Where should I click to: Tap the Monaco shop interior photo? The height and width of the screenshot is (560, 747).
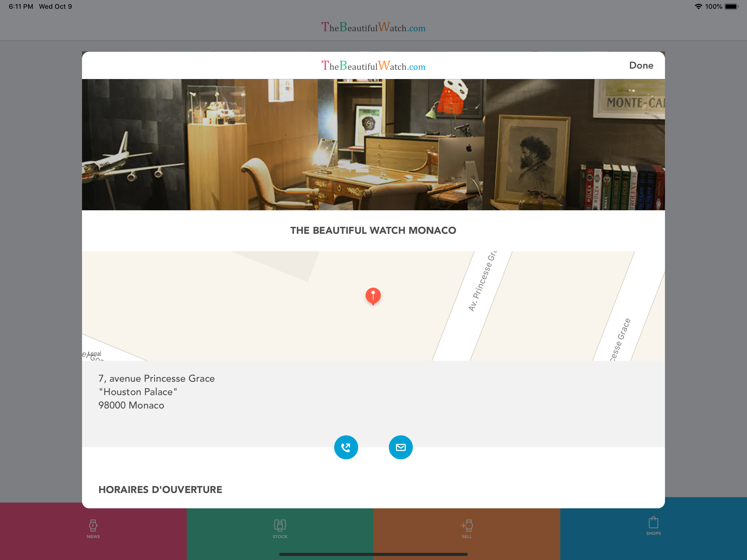click(373, 145)
